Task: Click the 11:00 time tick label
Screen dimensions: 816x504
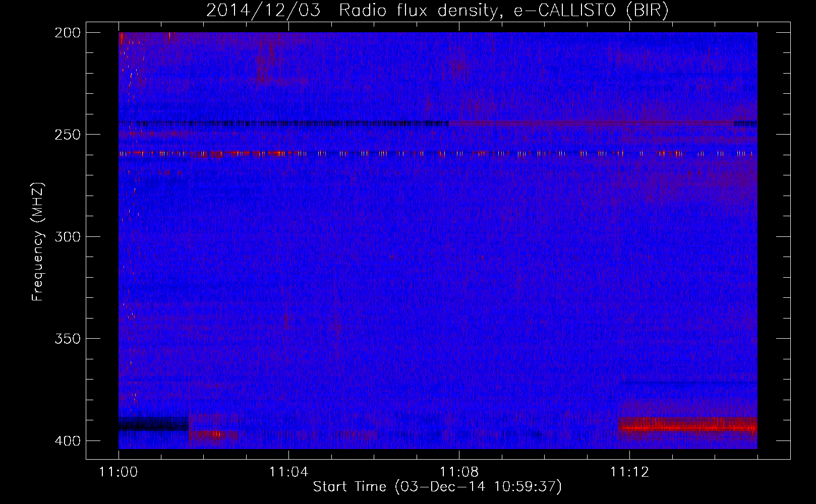Action: pyautogui.click(x=119, y=472)
